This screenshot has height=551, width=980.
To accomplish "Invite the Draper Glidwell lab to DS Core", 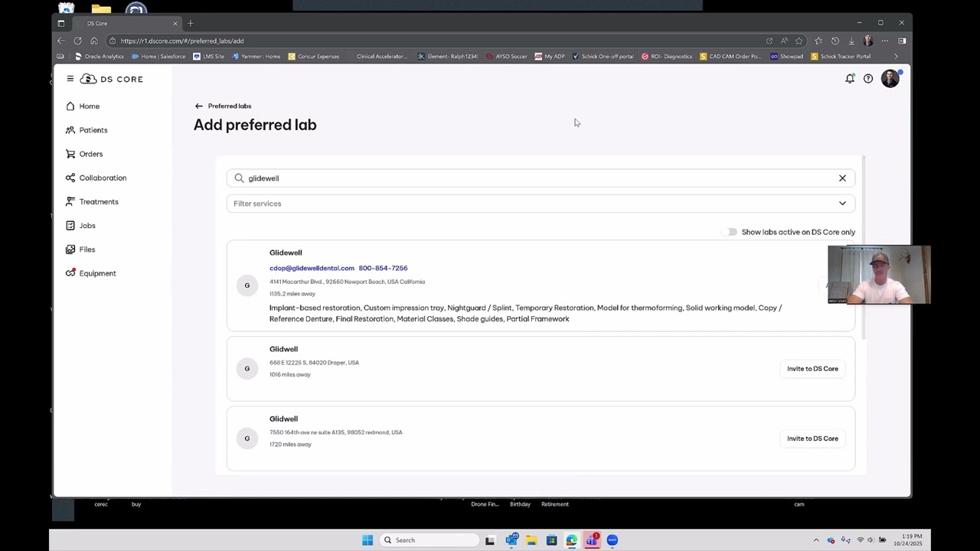I will (812, 369).
